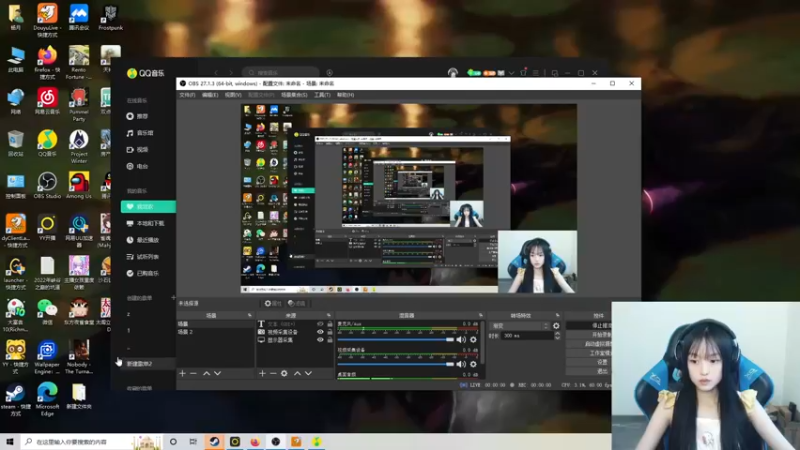Move the selected scene down with the down arrow
Viewport: 800px width, 450px height.
218,373
